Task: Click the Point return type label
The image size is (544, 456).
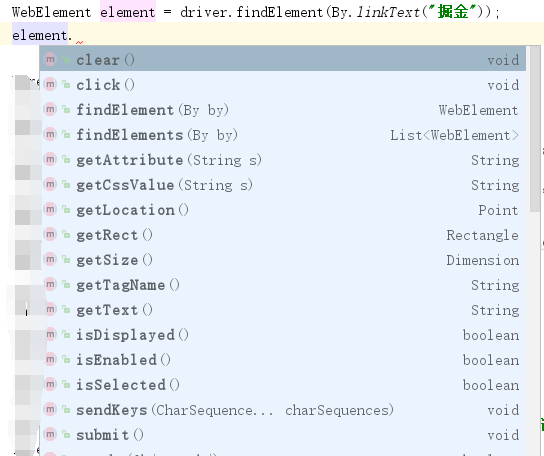Action: pyautogui.click(x=498, y=210)
